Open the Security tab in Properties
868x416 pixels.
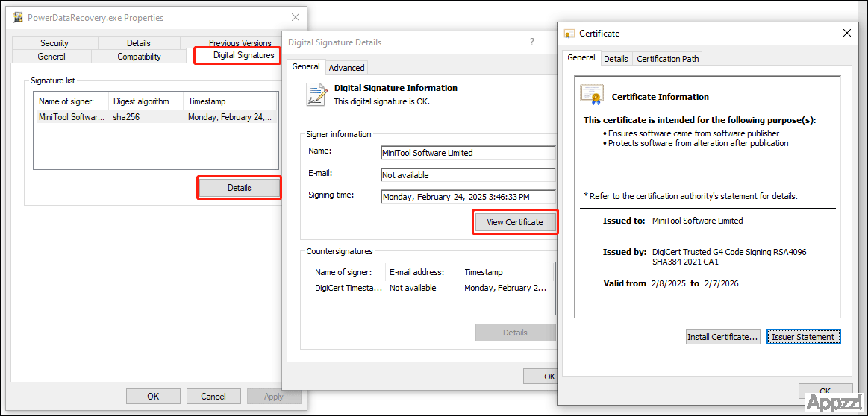(54, 42)
